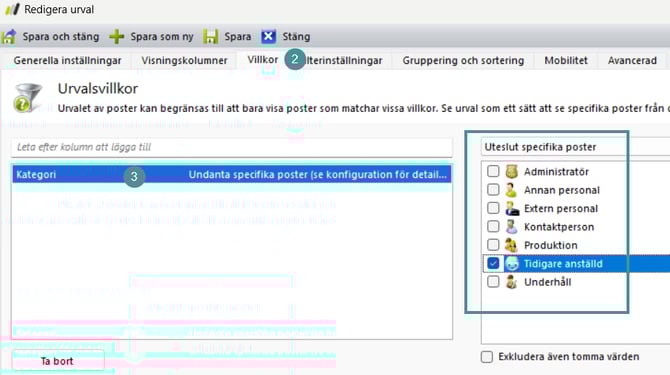
Task: Click the floppy disk Spara icon
Action: [x=210, y=37]
